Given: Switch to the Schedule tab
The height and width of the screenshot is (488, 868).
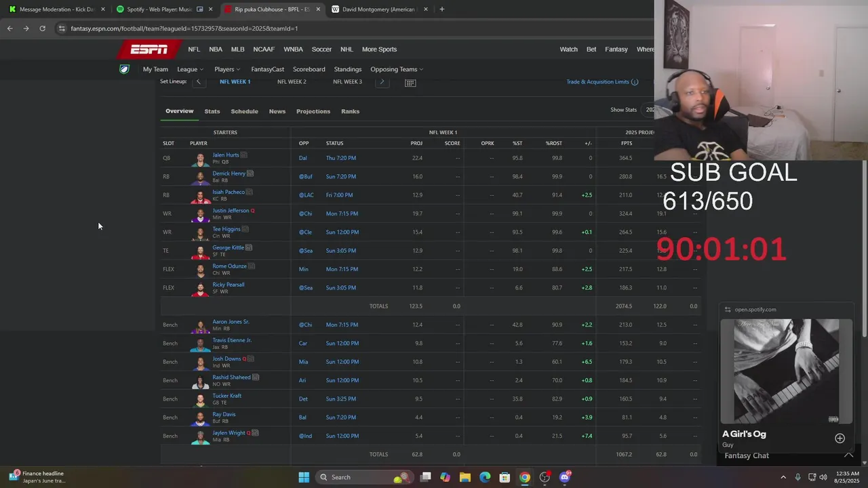Looking at the screenshot, I should [x=244, y=111].
